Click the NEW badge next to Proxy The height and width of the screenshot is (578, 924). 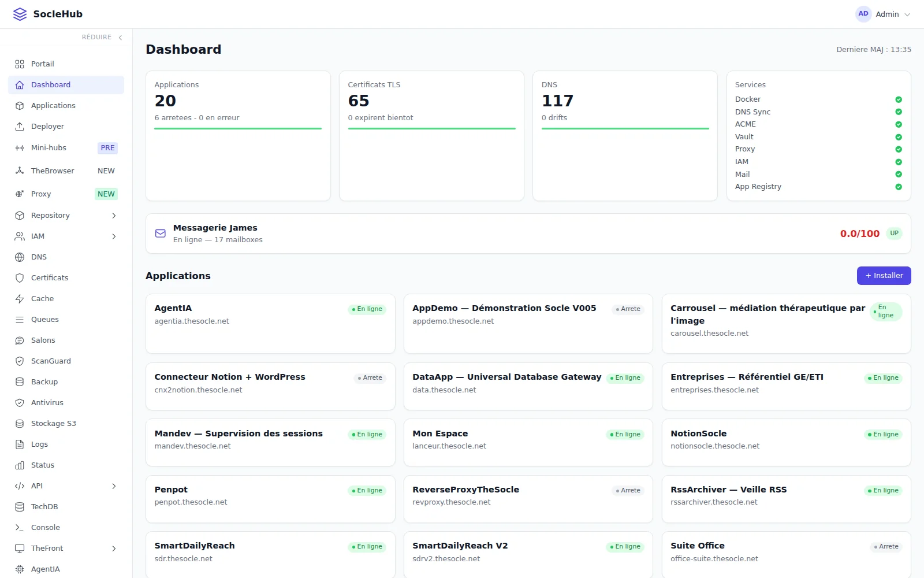tap(106, 194)
